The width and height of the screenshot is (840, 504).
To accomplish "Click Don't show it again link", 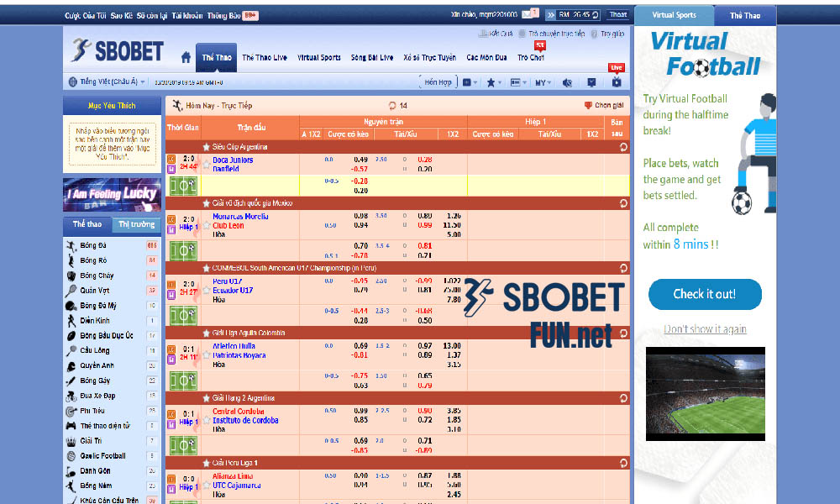I will point(705,328).
